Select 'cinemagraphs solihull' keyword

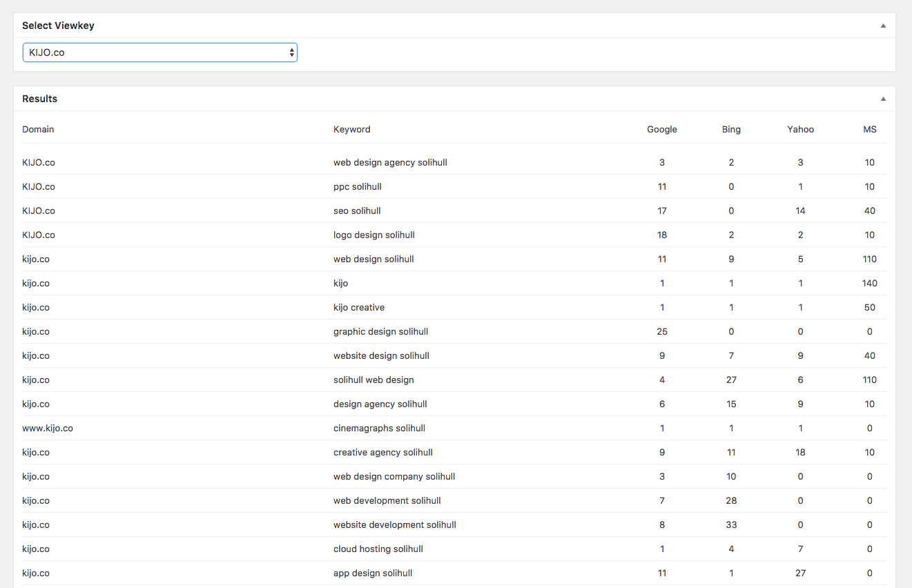pyautogui.click(x=379, y=428)
